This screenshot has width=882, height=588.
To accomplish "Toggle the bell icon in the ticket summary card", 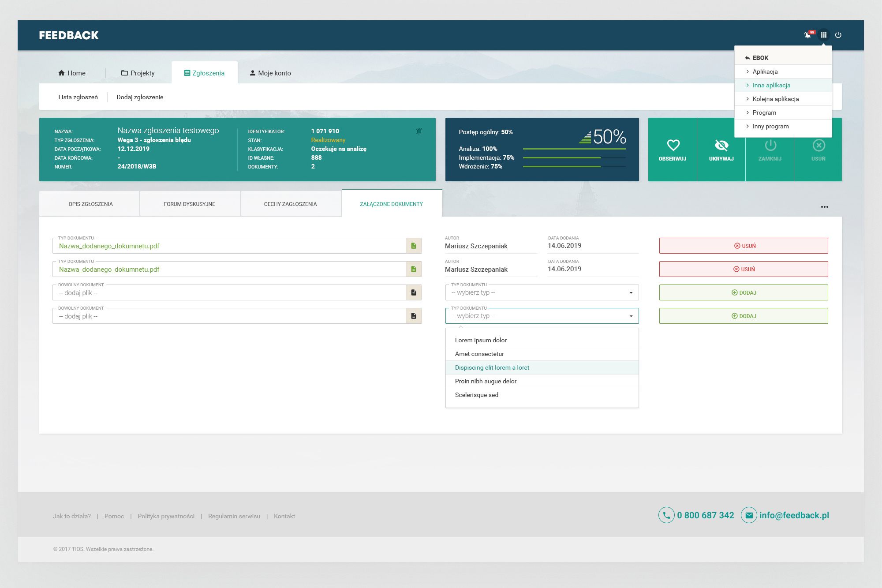I will [419, 131].
